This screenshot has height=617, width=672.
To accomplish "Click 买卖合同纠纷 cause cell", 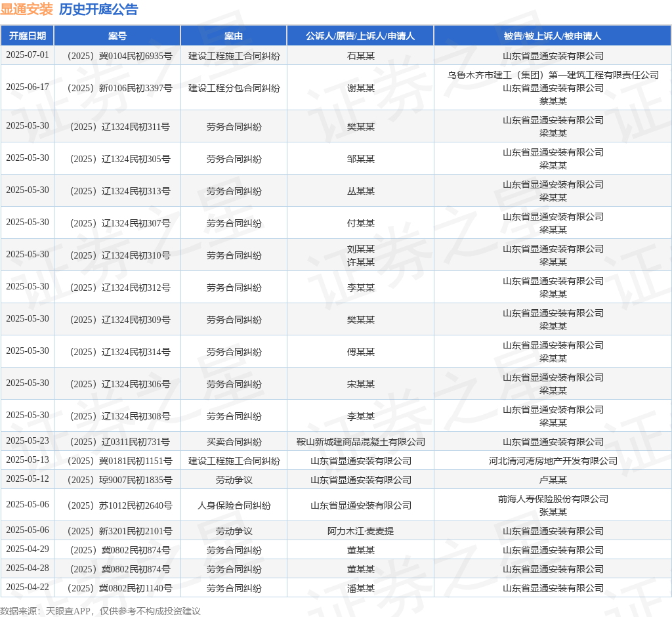I will 234,442.
